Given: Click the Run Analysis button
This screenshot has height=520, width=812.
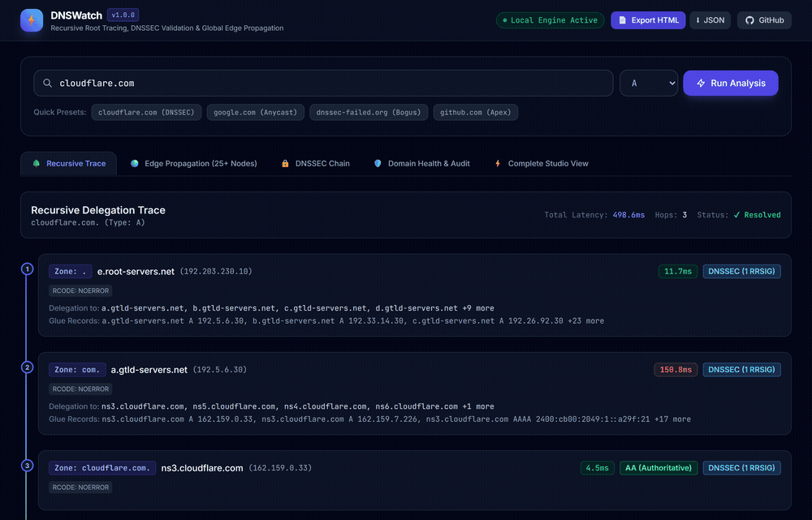Looking at the screenshot, I should (x=731, y=84).
